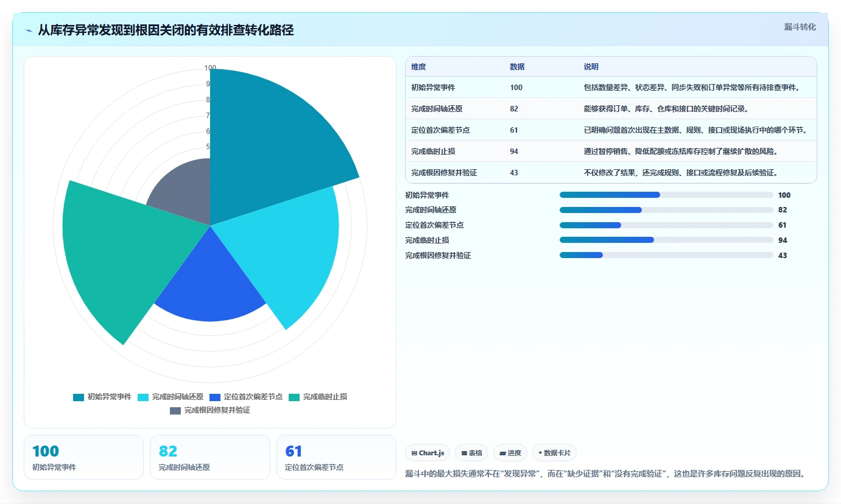The width and height of the screenshot is (841, 504).
Task: Click the 维度 table column header
Action: [418, 67]
